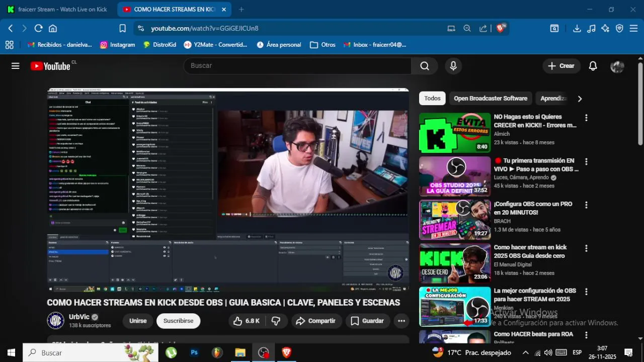
Task: Open the three-dot more actions under video
Action: 401,321
